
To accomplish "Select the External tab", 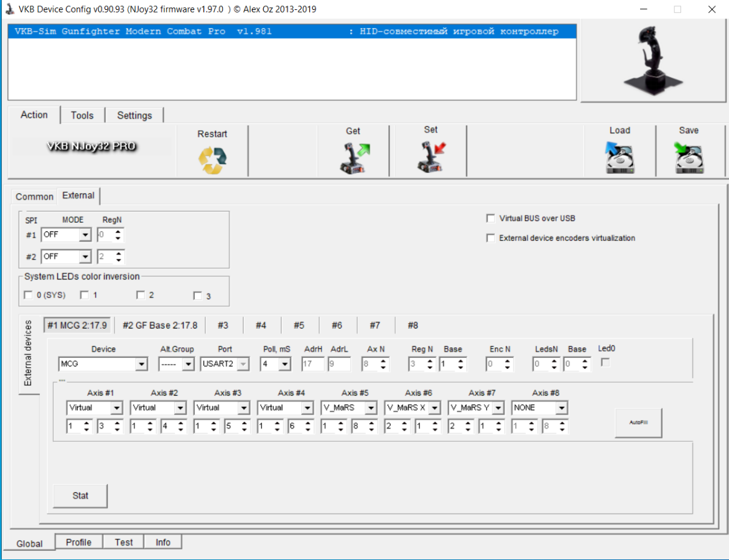I will [78, 195].
